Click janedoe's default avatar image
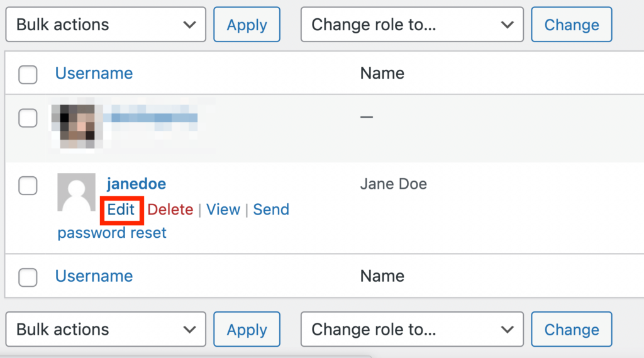 point(76,192)
